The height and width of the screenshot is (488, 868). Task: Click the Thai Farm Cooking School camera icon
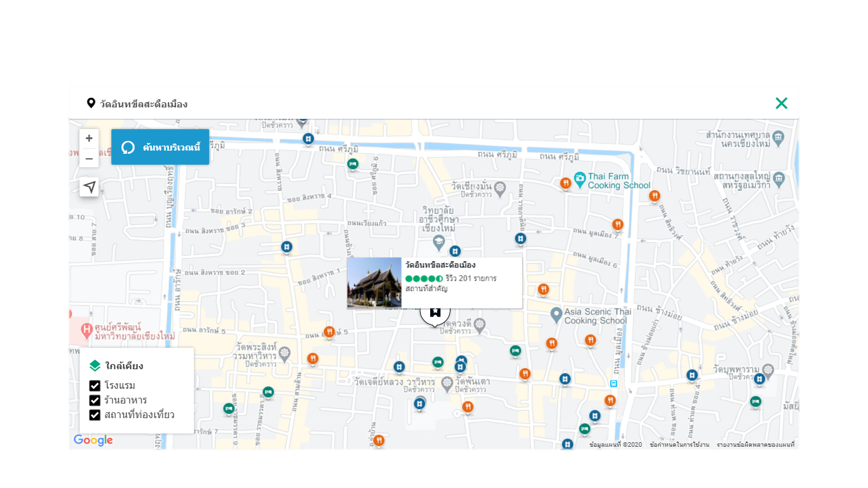[580, 179]
